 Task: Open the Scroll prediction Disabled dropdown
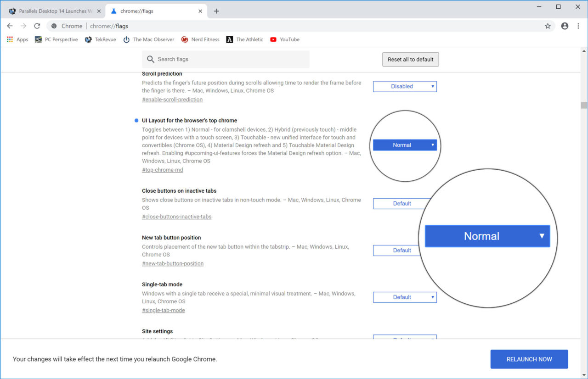405,86
